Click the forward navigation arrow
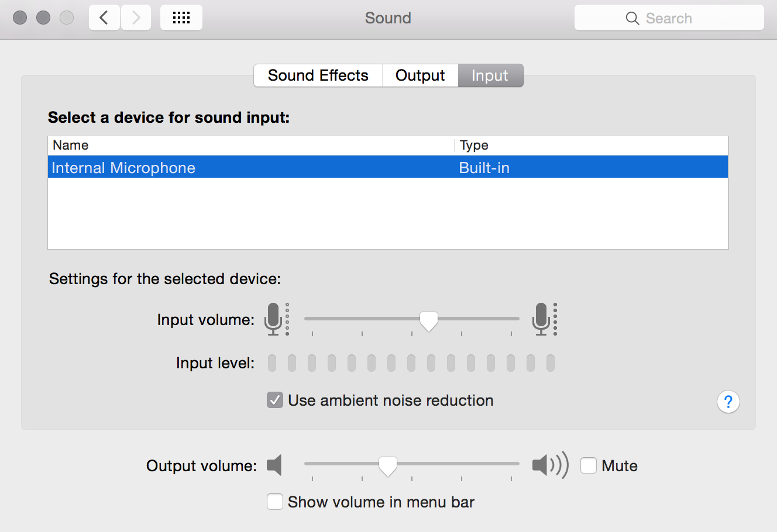The image size is (777, 532). (x=136, y=18)
